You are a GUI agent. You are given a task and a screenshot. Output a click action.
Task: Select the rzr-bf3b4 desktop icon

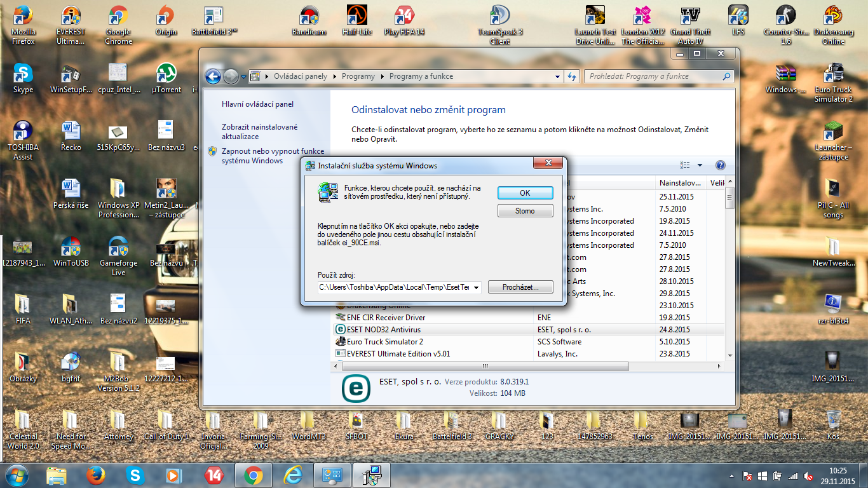click(834, 309)
